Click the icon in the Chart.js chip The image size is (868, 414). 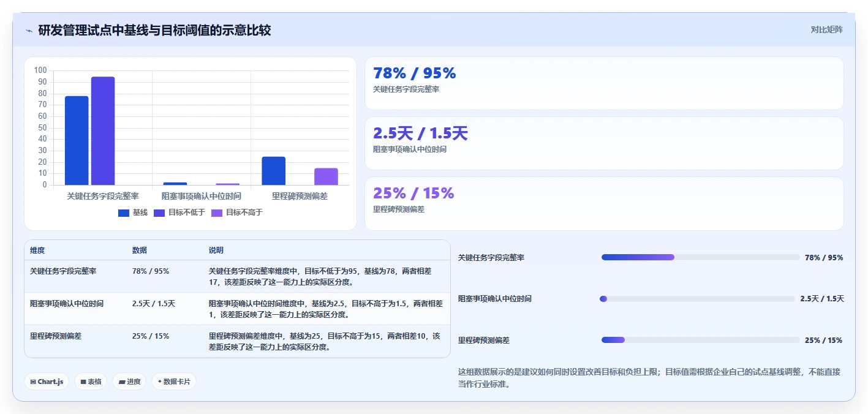(x=33, y=382)
